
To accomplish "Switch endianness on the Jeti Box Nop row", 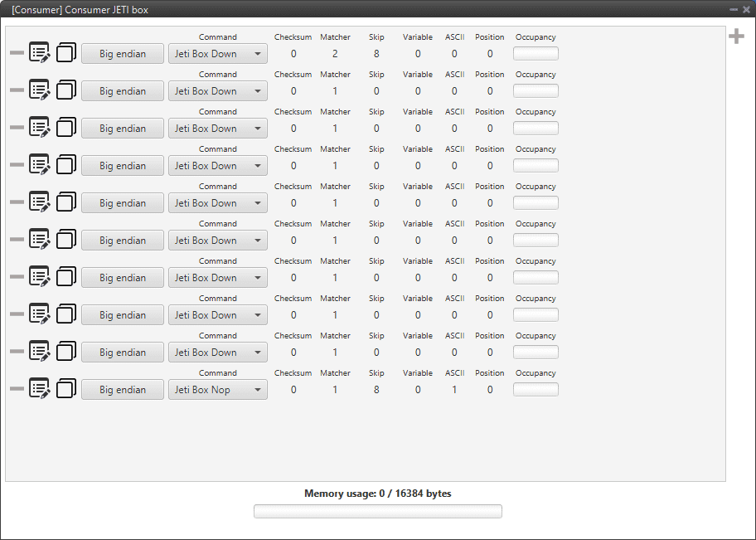I will pyautogui.click(x=123, y=390).
